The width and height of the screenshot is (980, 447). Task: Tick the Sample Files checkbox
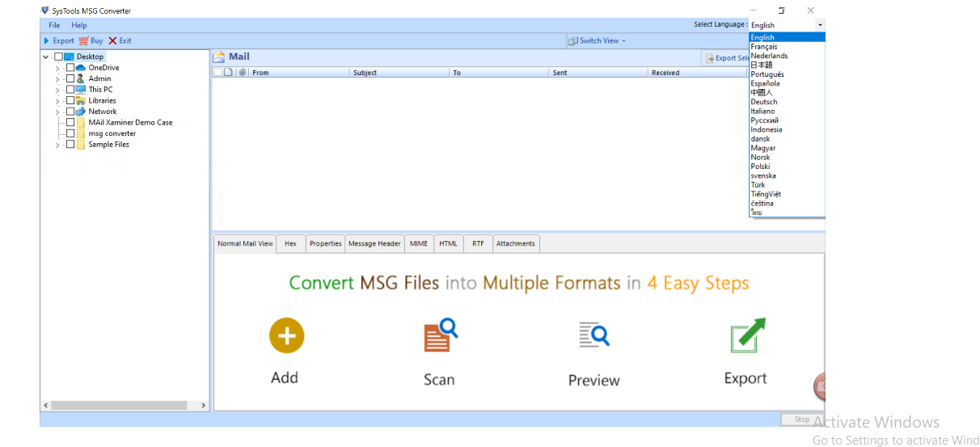(70, 145)
